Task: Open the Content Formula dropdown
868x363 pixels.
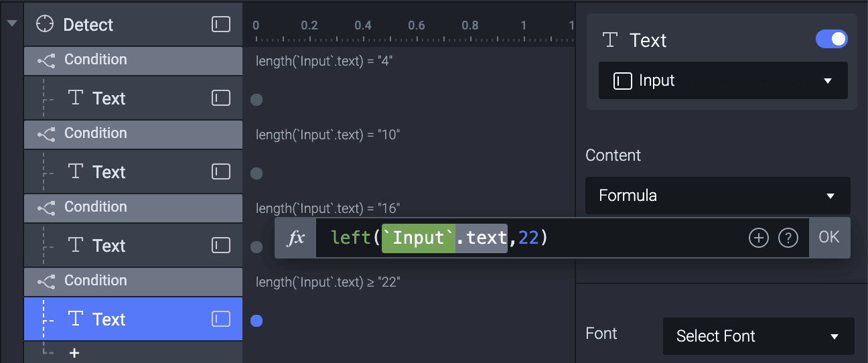Action: click(718, 196)
